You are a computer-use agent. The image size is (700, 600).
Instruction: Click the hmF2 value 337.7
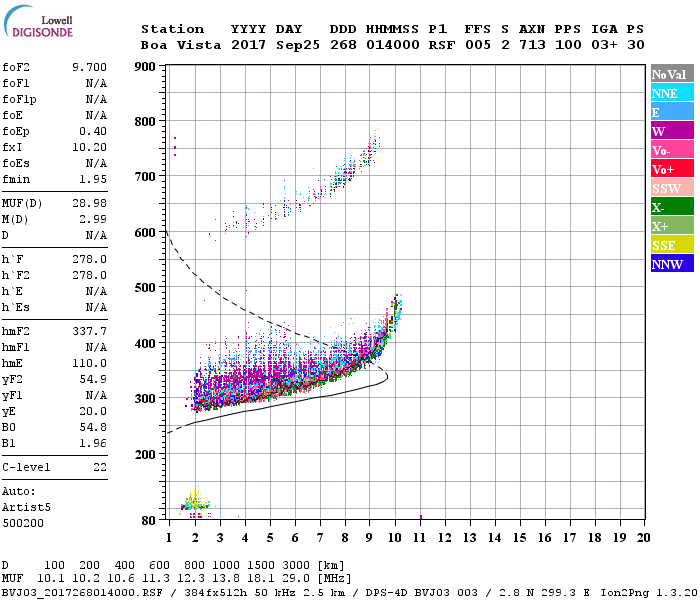[x=89, y=331]
